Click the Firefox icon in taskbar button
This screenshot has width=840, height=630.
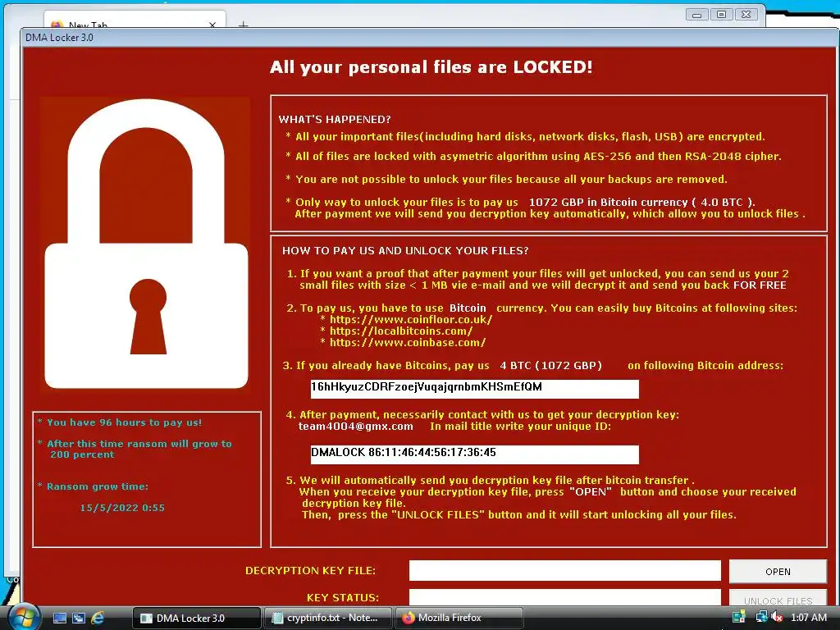(x=409, y=618)
